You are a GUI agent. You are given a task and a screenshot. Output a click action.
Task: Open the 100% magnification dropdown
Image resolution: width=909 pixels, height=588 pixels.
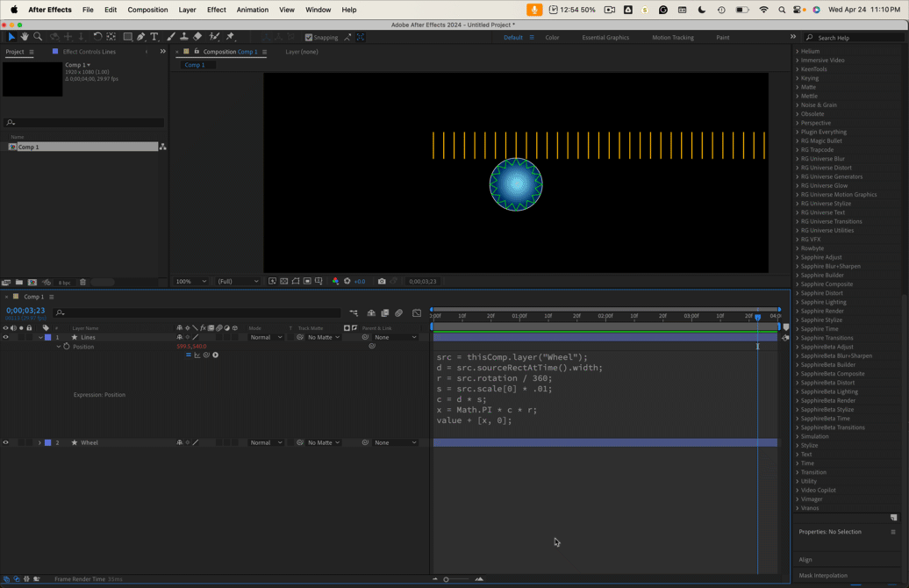(190, 281)
